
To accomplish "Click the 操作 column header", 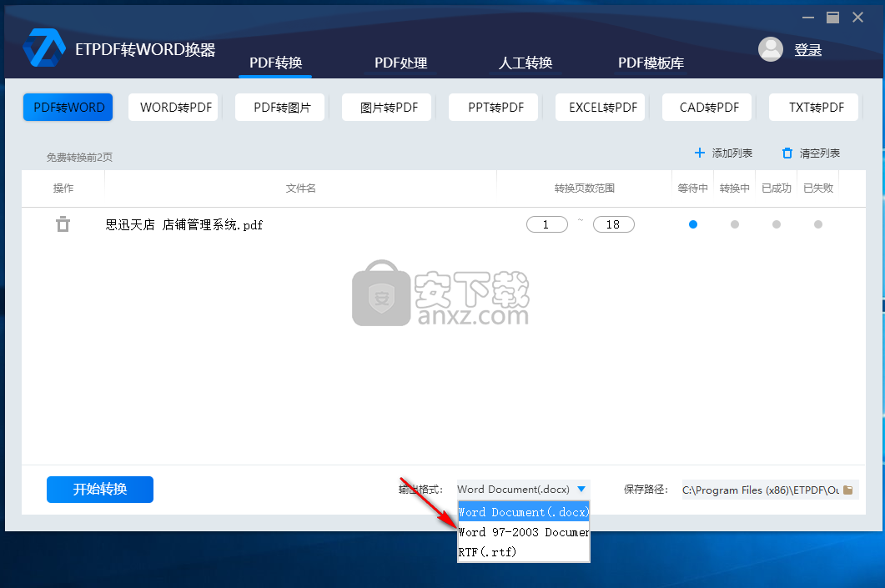I will click(x=63, y=188).
